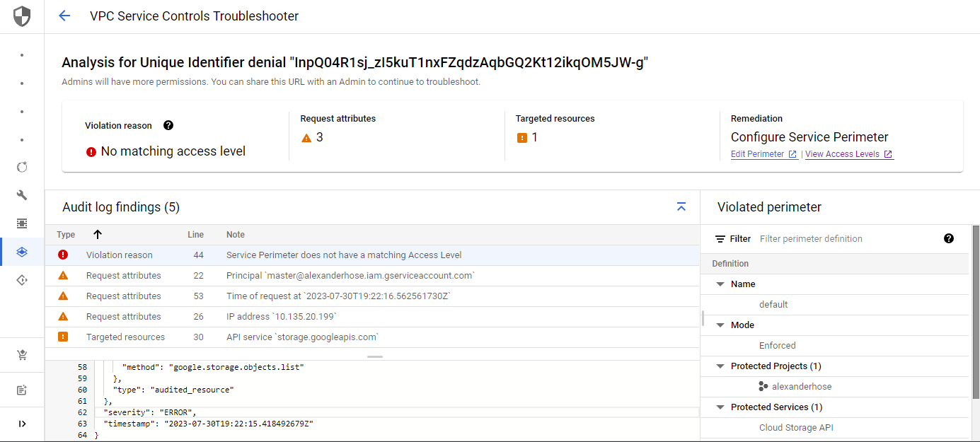Viewport: 980px width, 442px height.
Task: Open help for perimeter definition filter
Action: coord(949,238)
